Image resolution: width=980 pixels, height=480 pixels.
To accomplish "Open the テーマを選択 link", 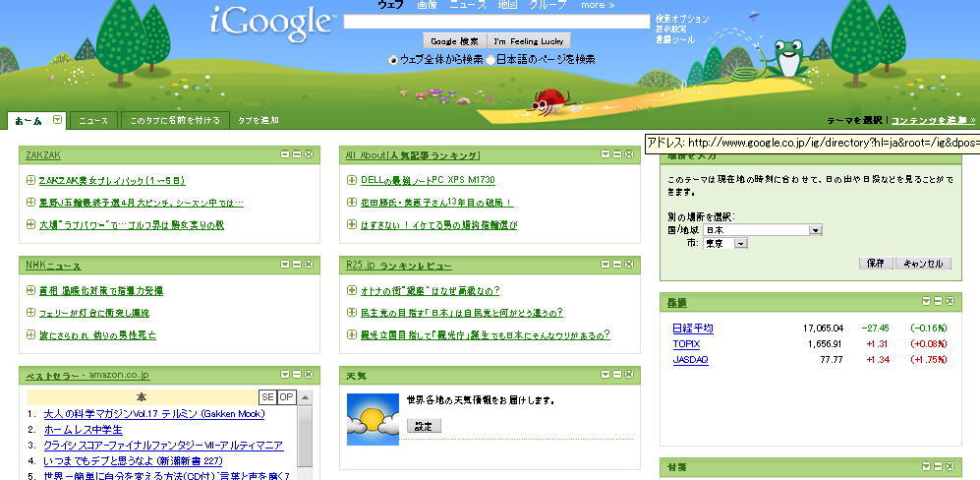I will tap(854, 120).
